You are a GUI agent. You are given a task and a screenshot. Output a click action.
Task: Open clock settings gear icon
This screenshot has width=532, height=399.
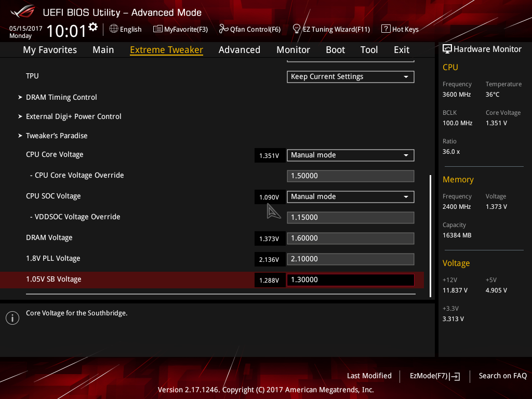tap(93, 27)
